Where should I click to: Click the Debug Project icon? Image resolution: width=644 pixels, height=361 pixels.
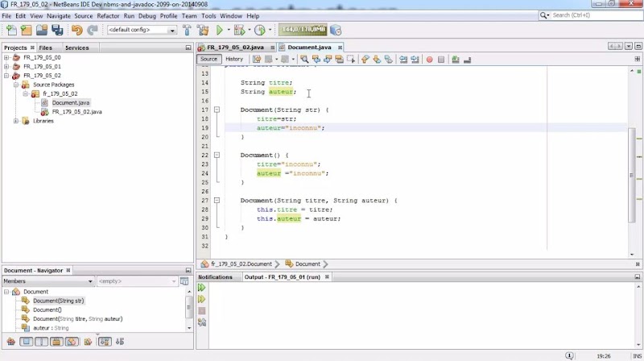[239, 30]
